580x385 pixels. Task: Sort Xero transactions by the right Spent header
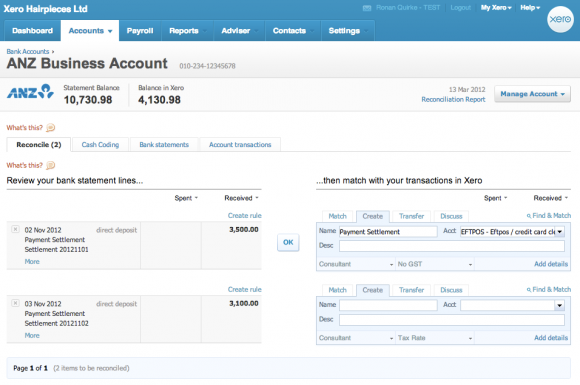point(495,198)
